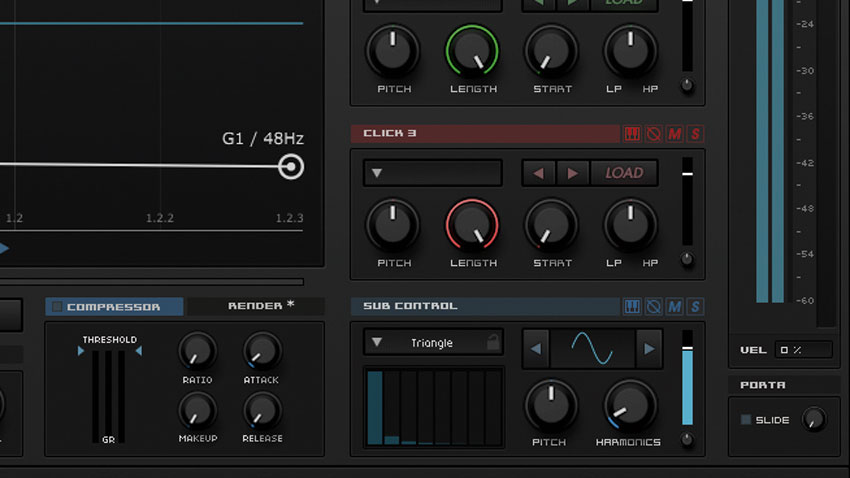Viewport: 850px width, 478px height.
Task: Select next sub waveform arrow
Action: tap(649, 350)
